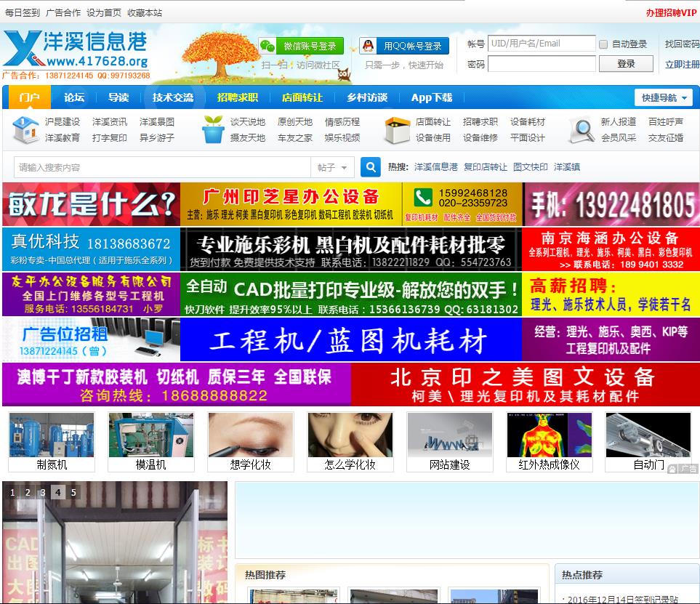The width and height of the screenshot is (700, 604).
Task: Open the 技术交流 navigation tab
Action: [x=173, y=97]
